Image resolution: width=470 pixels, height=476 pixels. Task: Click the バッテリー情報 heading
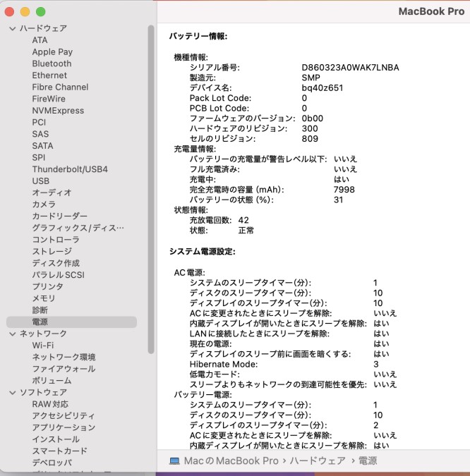198,37
